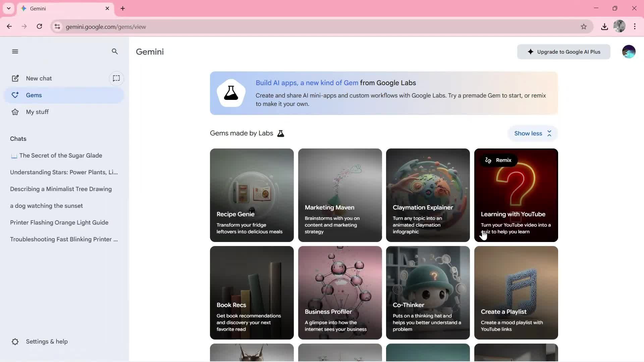Select the Gems diamond icon in the sidebar
Screen dimensions: 644x362
(15, 95)
